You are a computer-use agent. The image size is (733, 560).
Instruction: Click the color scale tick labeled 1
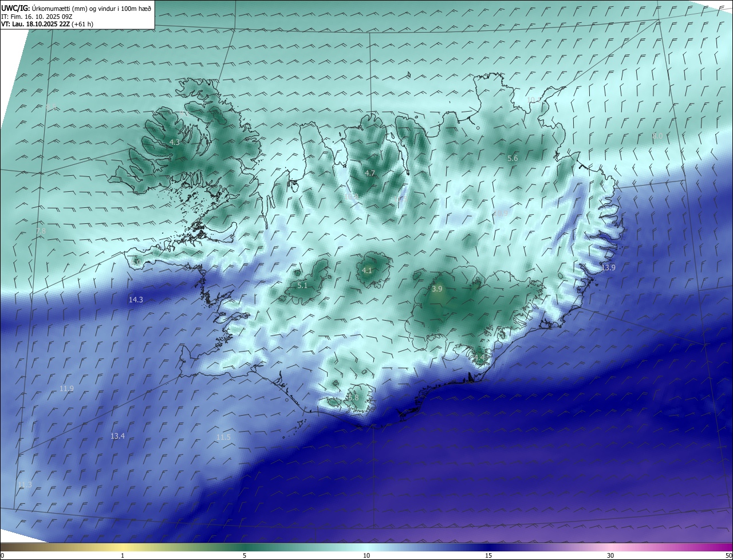(123, 555)
